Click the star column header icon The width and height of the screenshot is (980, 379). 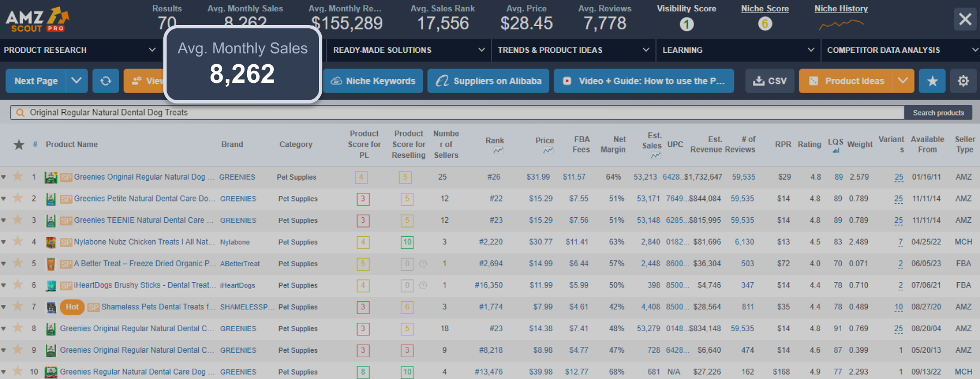pyautogui.click(x=19, y=144)
